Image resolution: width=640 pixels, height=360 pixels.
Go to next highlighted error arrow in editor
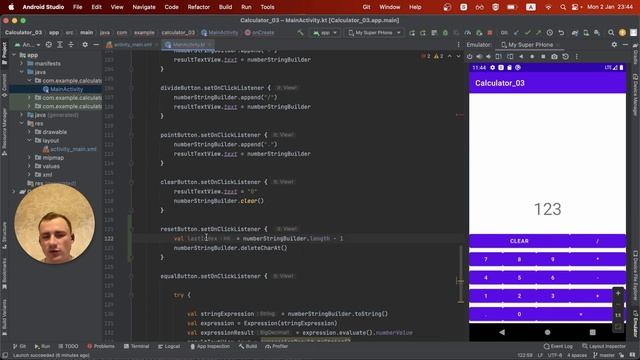coord(458,56)
